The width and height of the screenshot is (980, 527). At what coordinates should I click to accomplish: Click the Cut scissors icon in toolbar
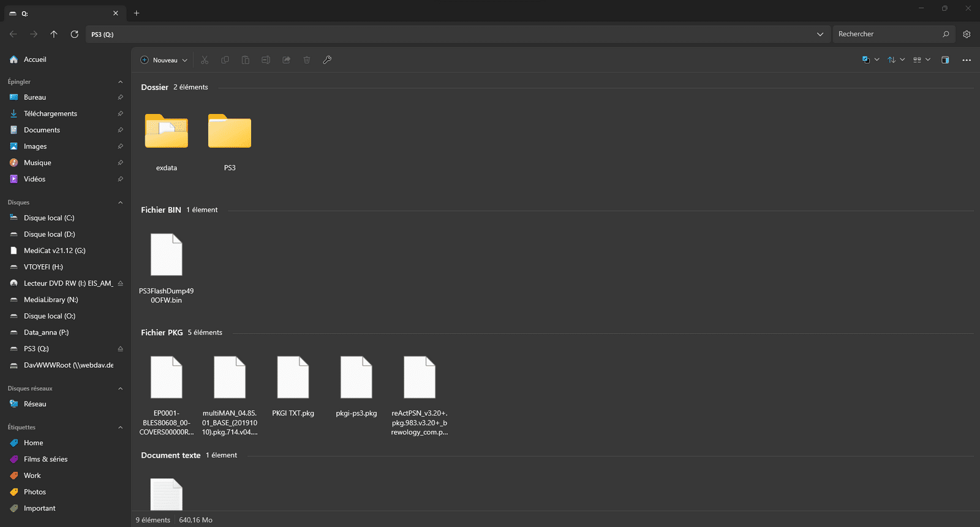point(205,60)
